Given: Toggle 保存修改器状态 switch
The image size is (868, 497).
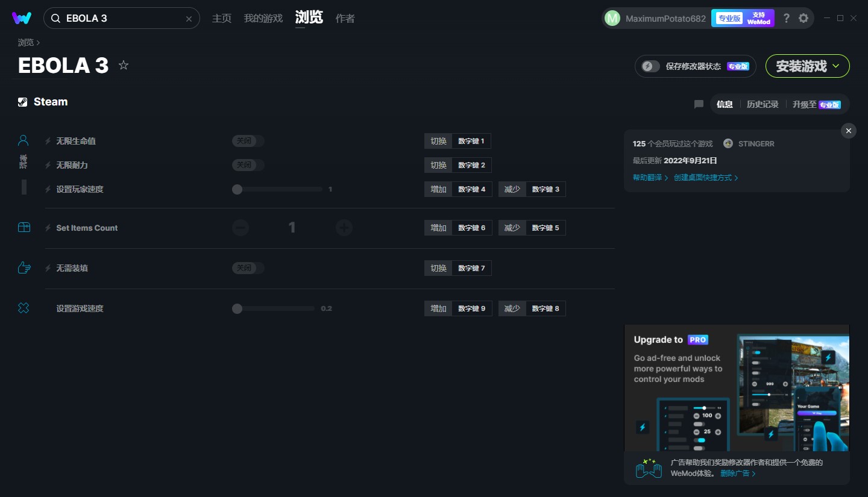Looking at the screenshot, I should click(x=650, y=66).
